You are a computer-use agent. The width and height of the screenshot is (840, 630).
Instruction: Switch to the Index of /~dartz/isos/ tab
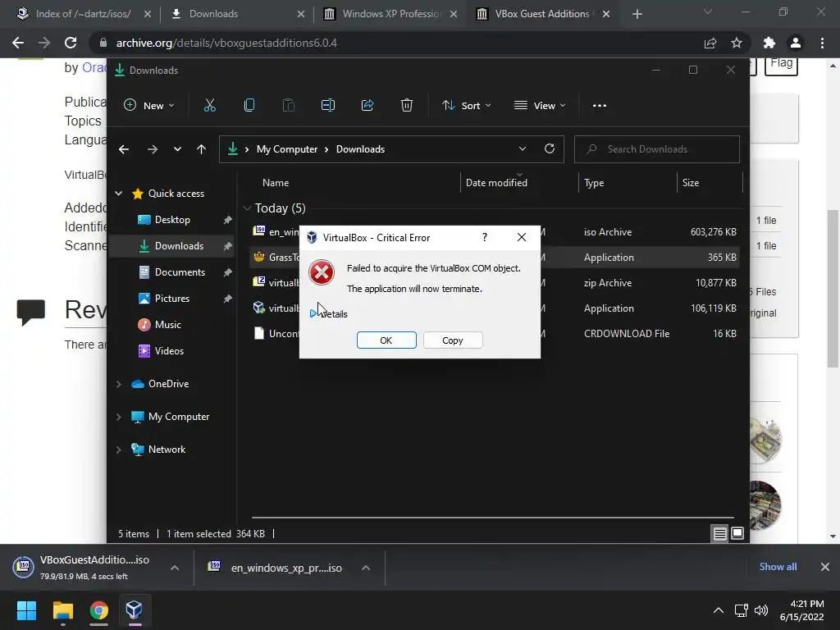[83, 14]
